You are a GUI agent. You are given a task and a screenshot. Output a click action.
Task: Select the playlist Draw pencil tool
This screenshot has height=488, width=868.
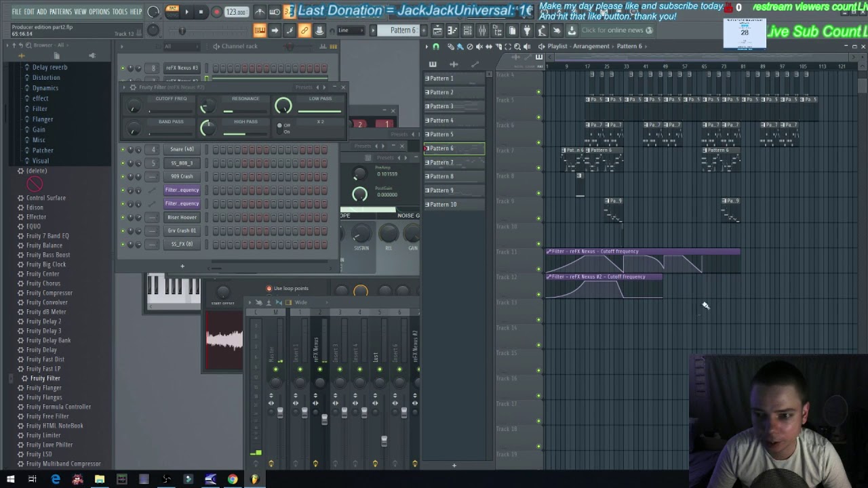click(x=450, y=46)
